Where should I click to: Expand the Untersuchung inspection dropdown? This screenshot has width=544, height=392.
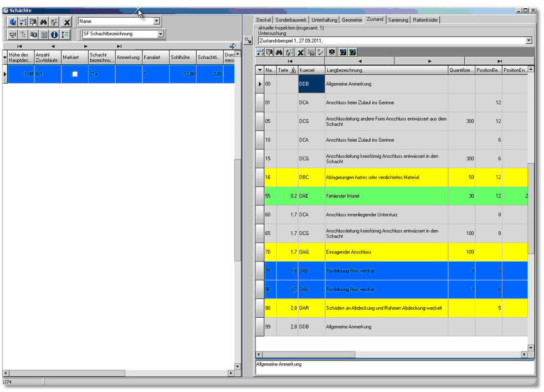pyautogui.click(x=528, y=40)
